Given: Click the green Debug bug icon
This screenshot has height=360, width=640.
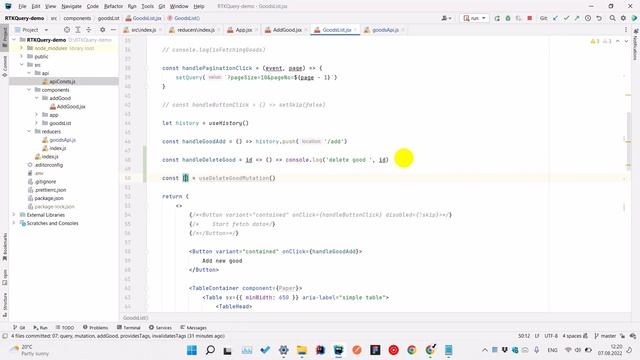Looking at the screenshot, I should tap(508, 18).
